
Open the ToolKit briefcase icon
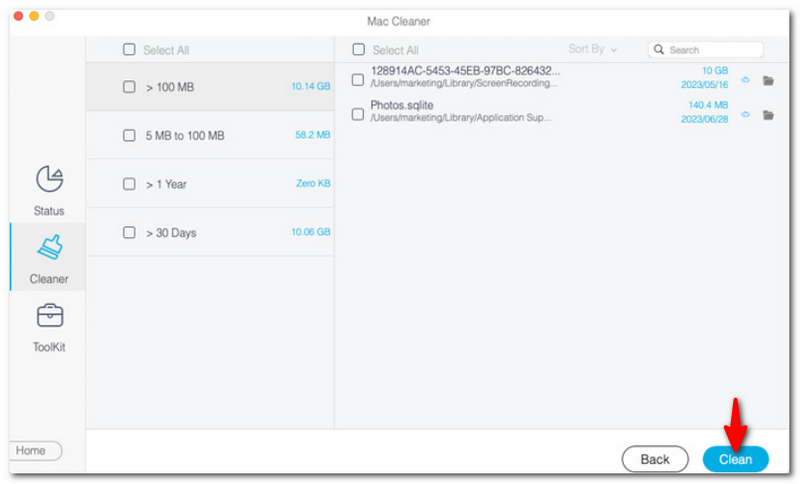click(x=50, y=316)
